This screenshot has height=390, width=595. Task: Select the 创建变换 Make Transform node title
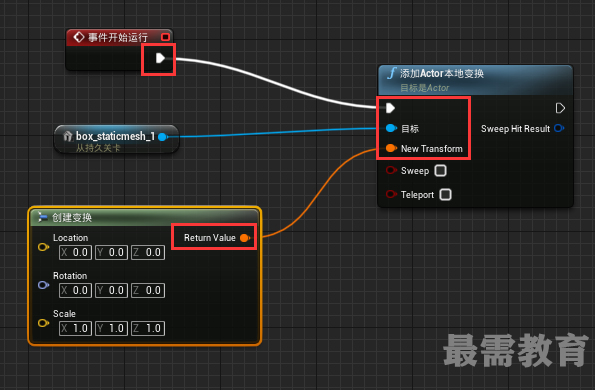tap(72, 217)
